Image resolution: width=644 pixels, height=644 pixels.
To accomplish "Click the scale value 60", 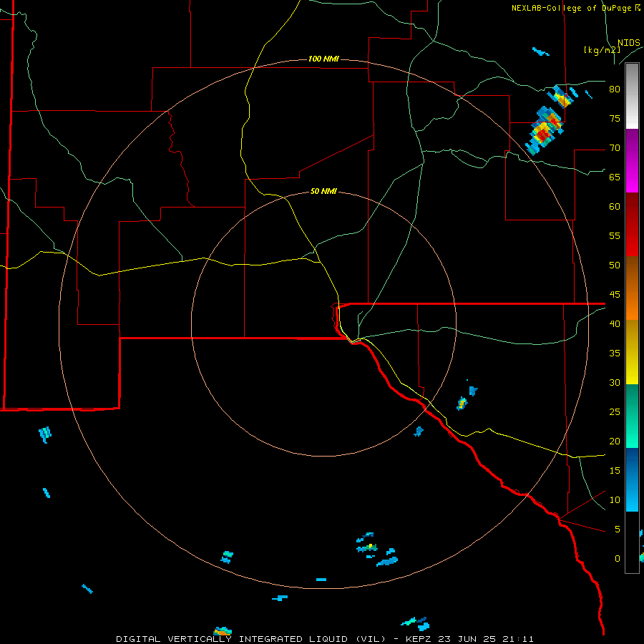I will [615, 207].
